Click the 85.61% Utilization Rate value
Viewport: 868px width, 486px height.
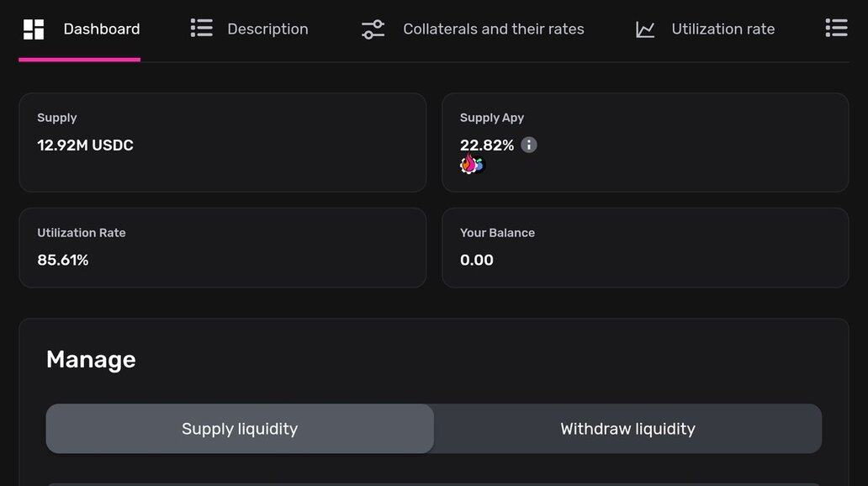[63, 261]
